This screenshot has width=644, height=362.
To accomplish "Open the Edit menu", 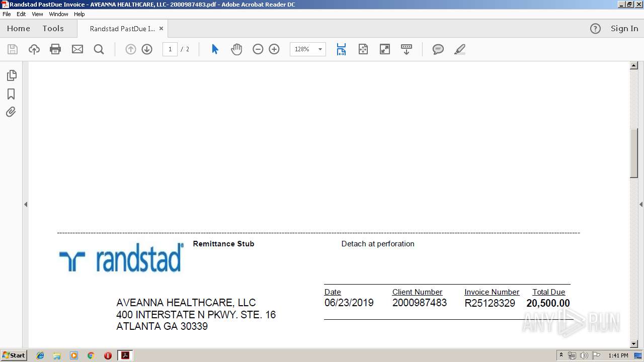I will 21,14.
